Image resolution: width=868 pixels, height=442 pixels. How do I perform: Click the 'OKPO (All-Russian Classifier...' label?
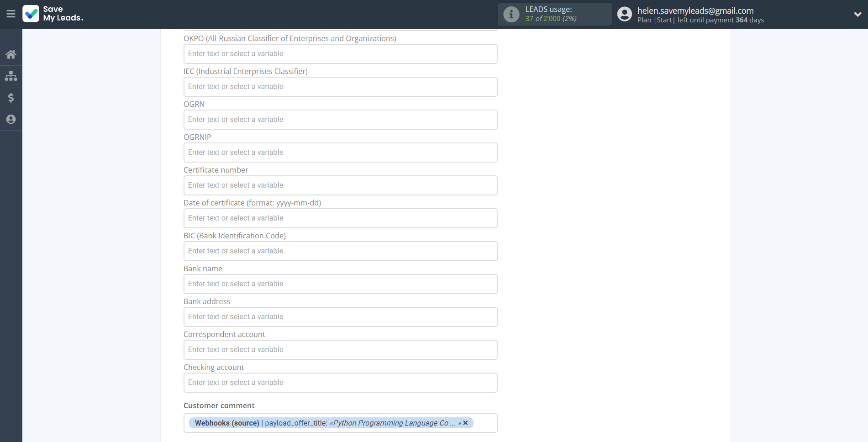point(290,38)
